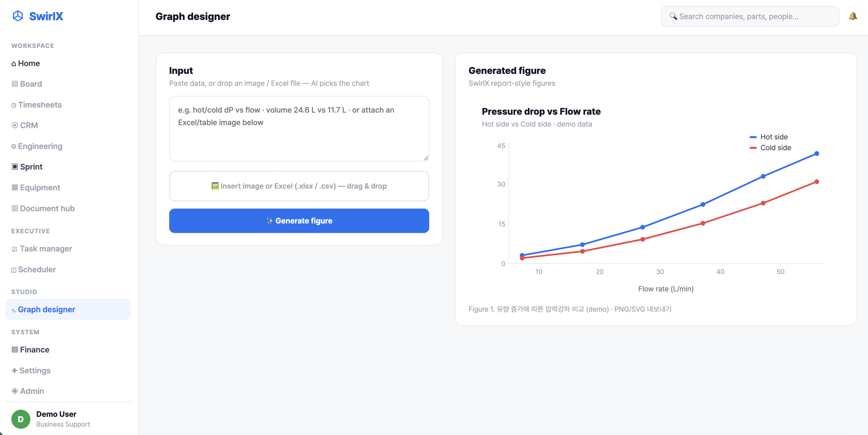
Task: Click the Demo User avatar
Action: pos(21,419)
